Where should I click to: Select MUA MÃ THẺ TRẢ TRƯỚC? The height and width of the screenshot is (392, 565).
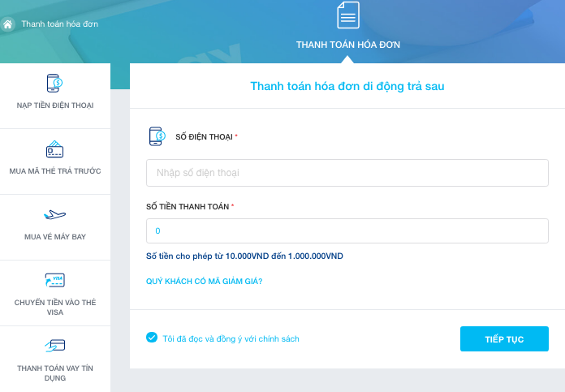coord(55,171)
